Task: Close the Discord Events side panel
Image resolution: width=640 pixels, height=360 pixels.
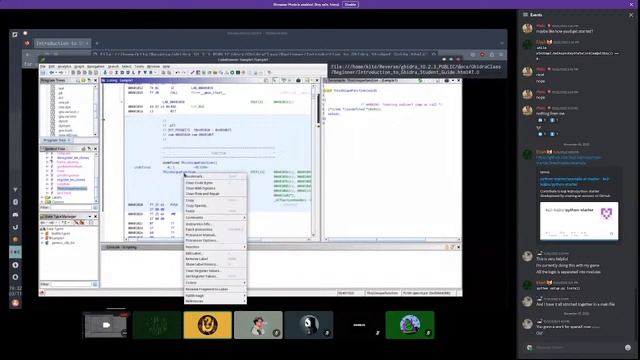Action: tap(631, 15)
